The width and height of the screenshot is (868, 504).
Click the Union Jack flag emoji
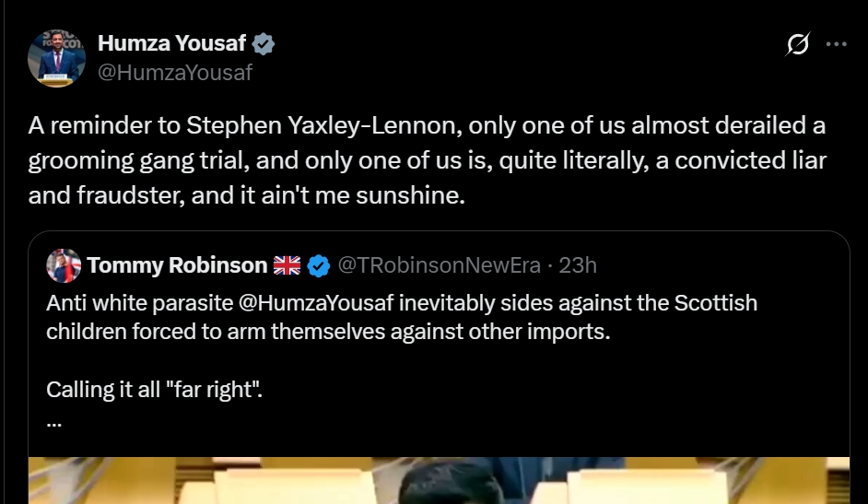click(287, 265)
